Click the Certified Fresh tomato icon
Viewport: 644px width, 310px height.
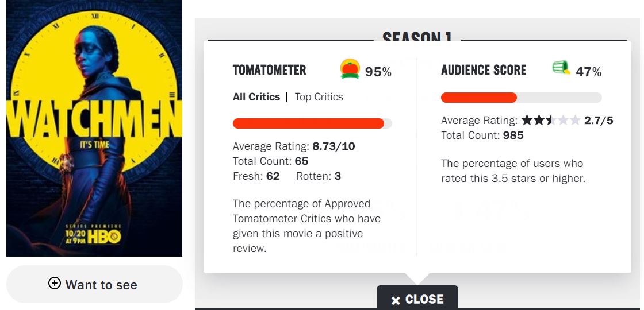[x=350, y=69]
